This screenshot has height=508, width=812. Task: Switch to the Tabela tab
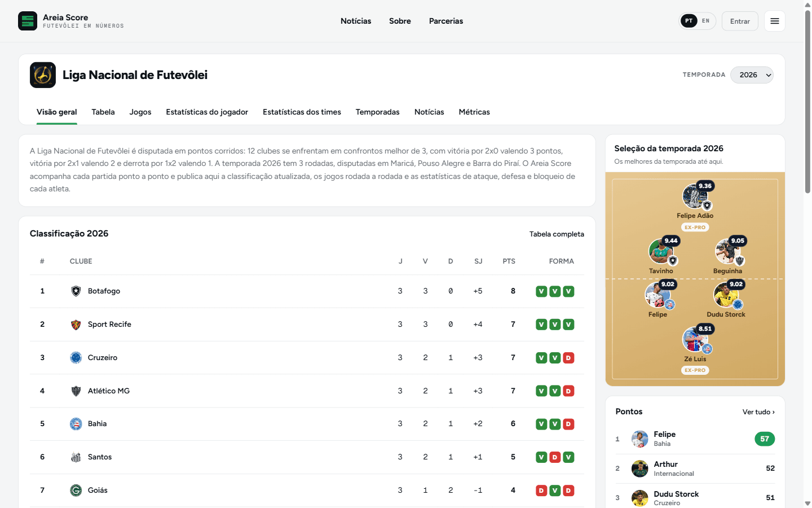pos(103,112)
